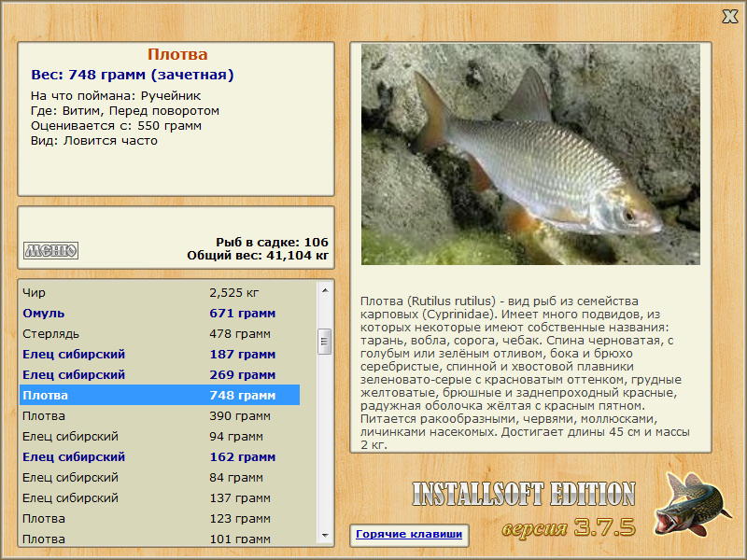Click the Общий вес: 41,104 кг total
Viewport: 747px width, 560px height.
[258, 256]
